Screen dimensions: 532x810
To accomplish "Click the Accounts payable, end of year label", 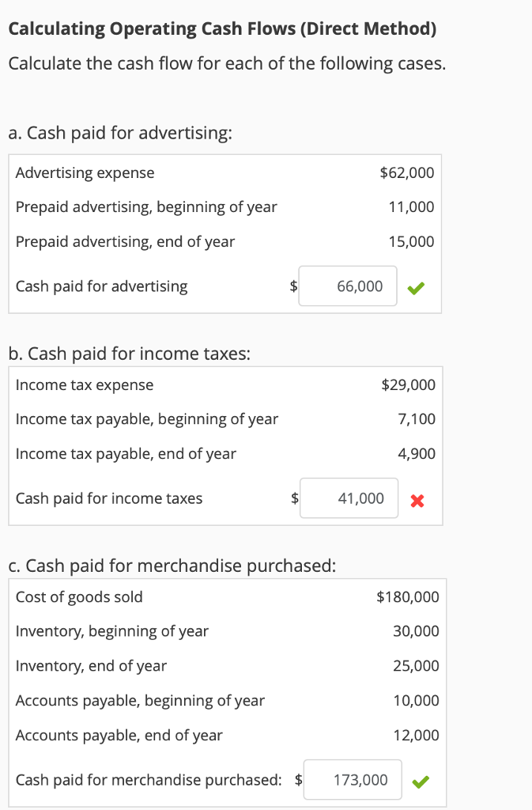I will click(119, 736).
